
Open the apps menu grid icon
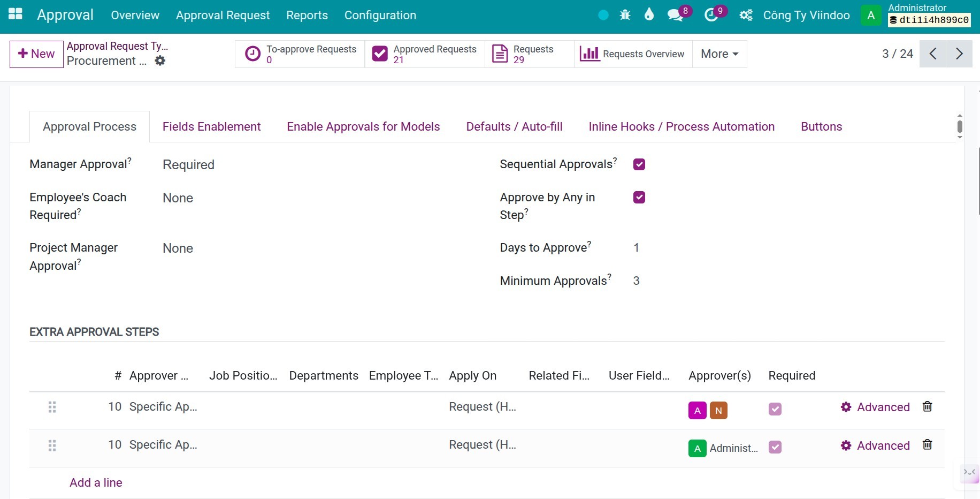click(16, 14)
